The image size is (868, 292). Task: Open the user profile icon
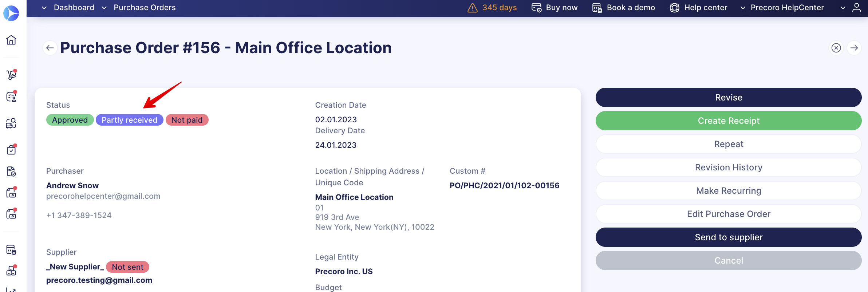point(857,8)
